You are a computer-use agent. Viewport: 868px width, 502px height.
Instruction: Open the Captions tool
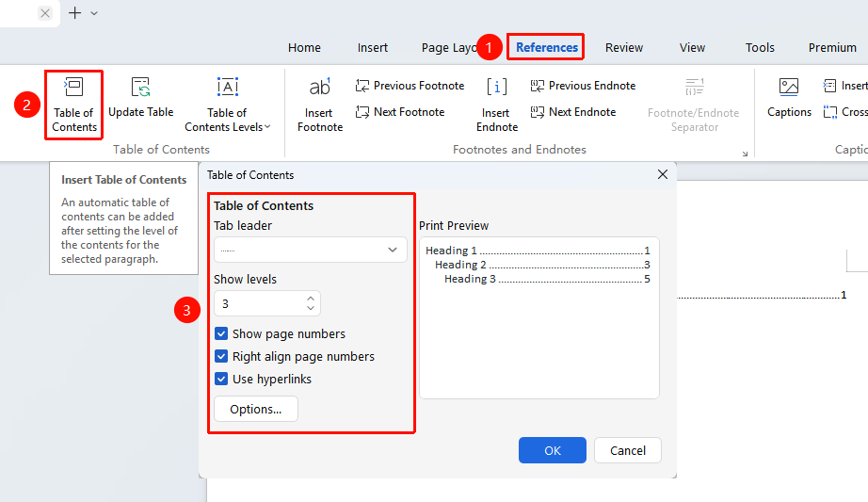click(789, 98)
